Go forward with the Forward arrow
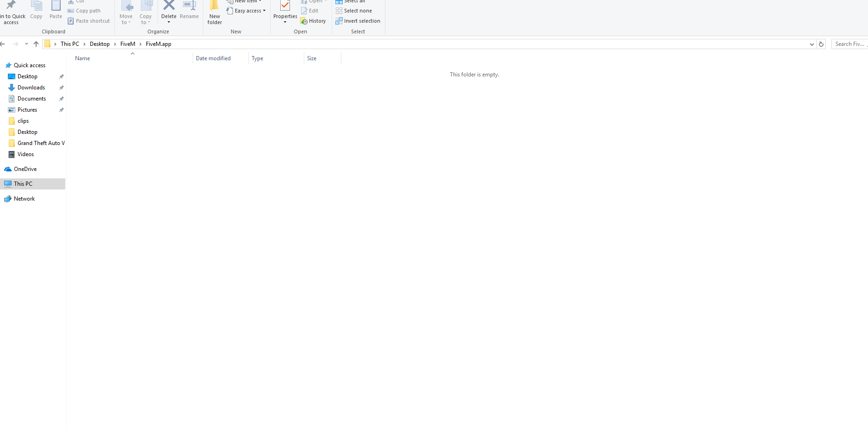This screenshot has width=868, height=429. point(16,44)
